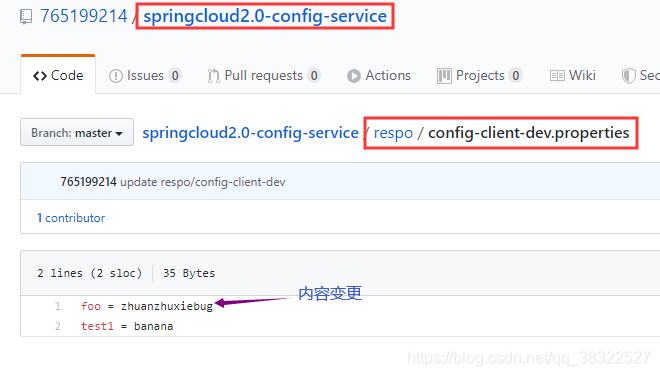660x376 pixels.
Task: Click the Wiki book icon
Action: click(x=557, y=76)
